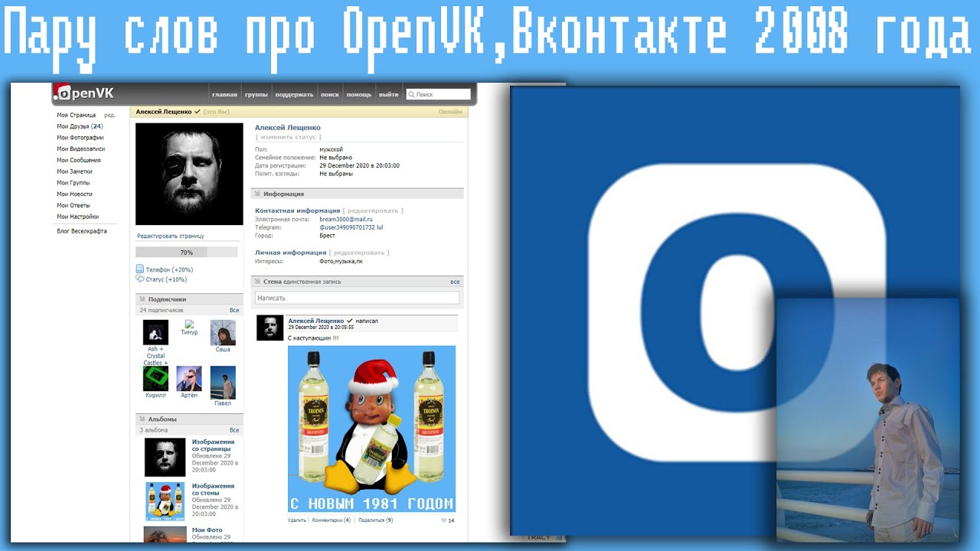This screenshot has height=551, width=980.
Task: Open subscriber Павел avatar
Action: click(x=223, y=382)
